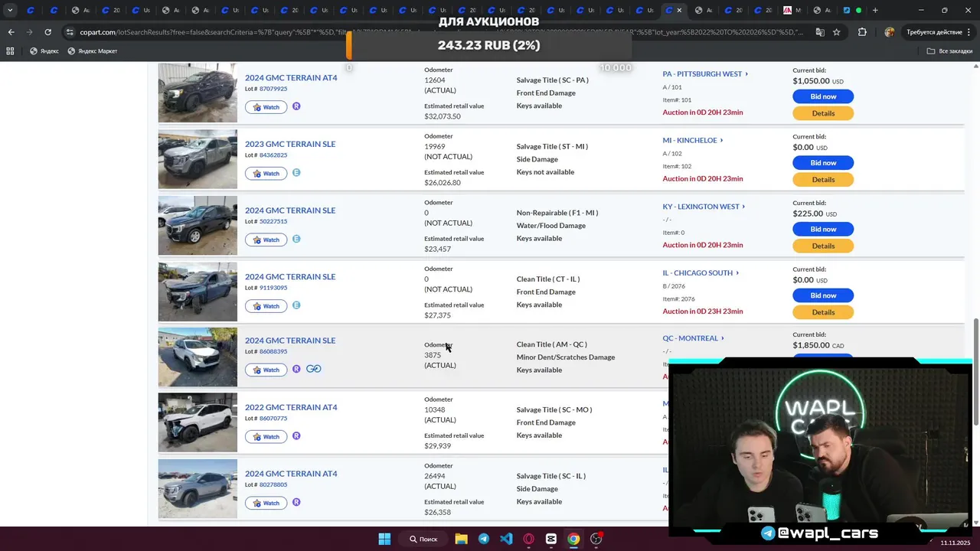
Task: Go back with the browser back arrow
Action: tap(11, 32)
